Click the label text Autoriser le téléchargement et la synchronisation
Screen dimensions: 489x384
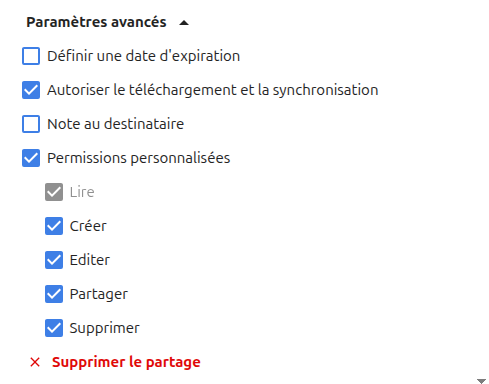pyautogui.click(x=213, y=90)
